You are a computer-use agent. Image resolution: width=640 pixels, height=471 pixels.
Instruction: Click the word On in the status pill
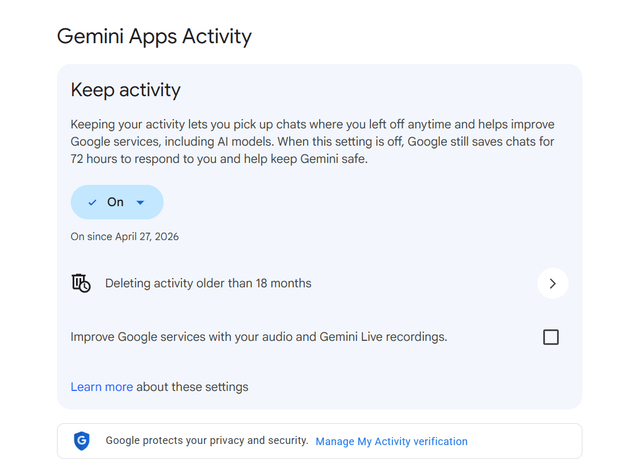coord(115,202)
